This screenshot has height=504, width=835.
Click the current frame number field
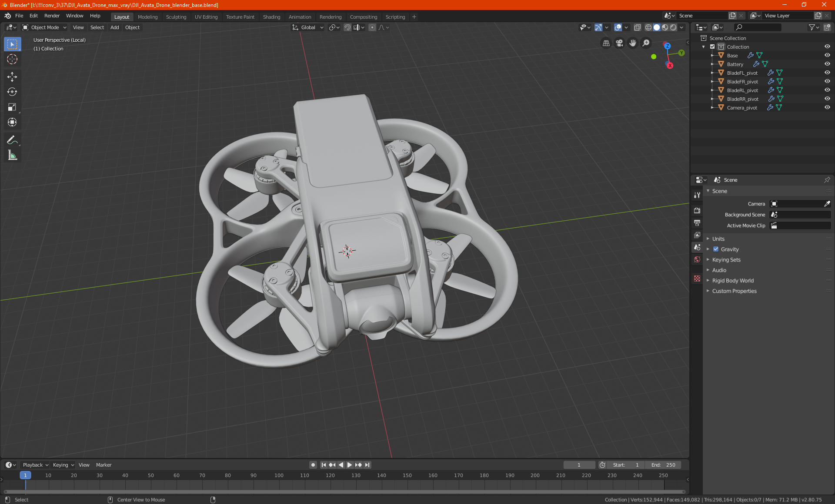579,465
